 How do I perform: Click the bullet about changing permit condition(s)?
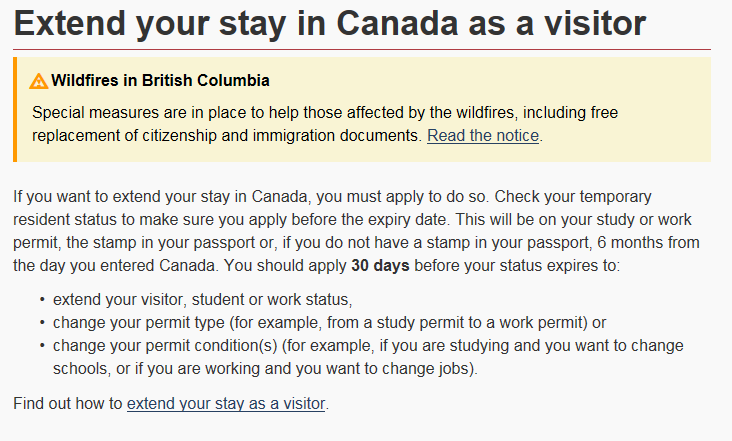pos(368,357)
